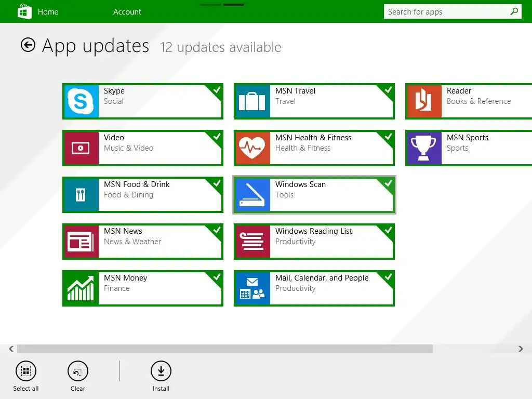Click the MSN Travel suitcase icon

point(252,101)
